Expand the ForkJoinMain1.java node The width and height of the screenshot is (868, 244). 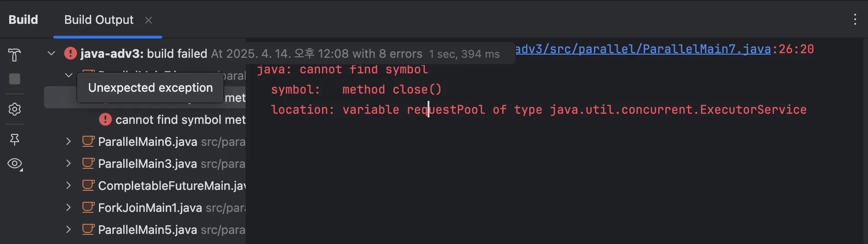tap(68, 207)
